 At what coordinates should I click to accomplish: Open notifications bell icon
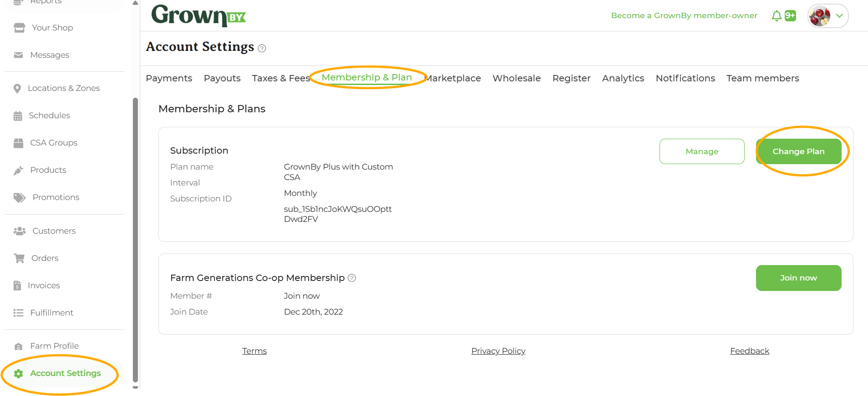pyautogui.click(x=777, y=16)
